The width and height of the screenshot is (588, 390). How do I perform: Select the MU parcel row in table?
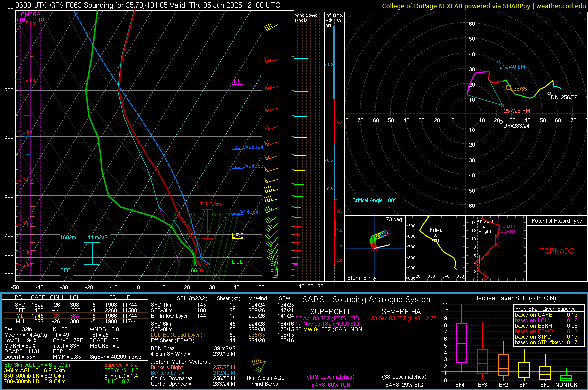click(x=75, y=321)
